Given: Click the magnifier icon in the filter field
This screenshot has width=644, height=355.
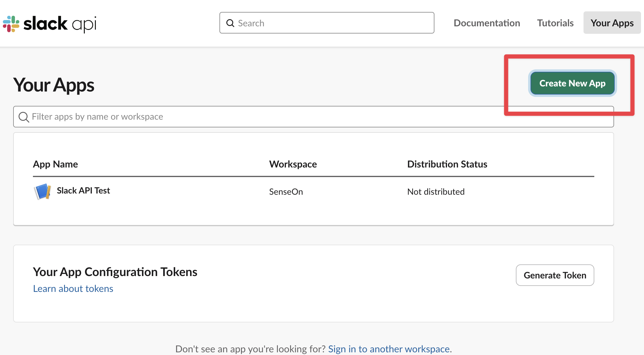Looking at the screenshot, I should tap(24, 117).
